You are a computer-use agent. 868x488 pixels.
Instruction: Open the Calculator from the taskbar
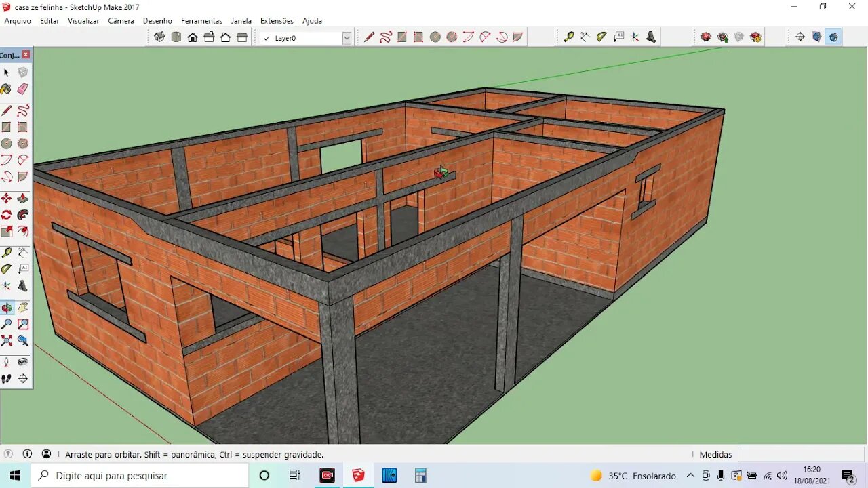pos(420,476)
